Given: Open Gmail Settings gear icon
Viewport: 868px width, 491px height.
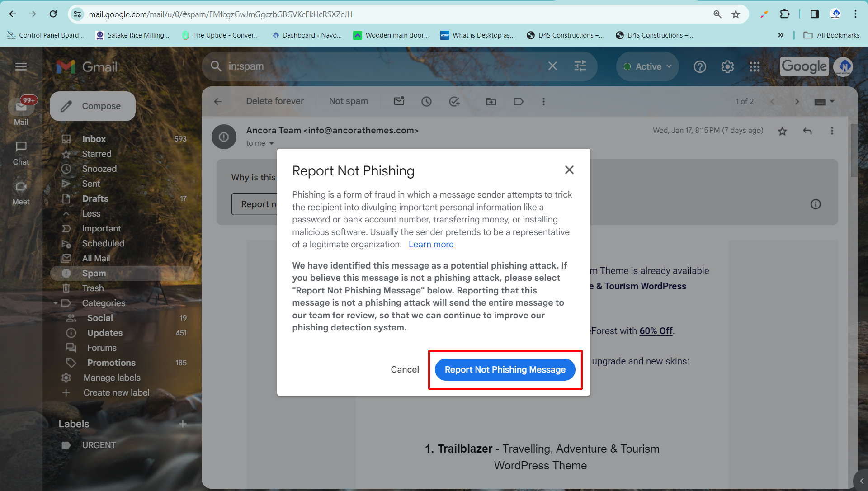Looking at the screenshot, I should pos(727,67).
